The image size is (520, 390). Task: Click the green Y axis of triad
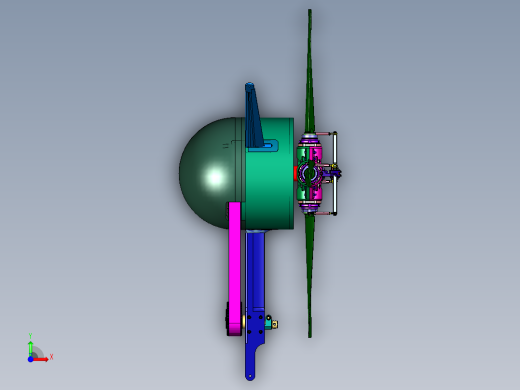tap(30, 348)
